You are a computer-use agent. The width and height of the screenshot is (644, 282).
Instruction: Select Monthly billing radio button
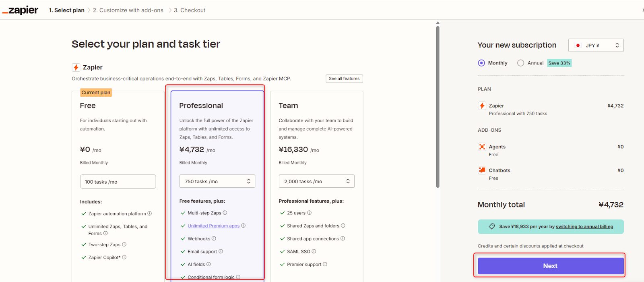click(481, 63)
